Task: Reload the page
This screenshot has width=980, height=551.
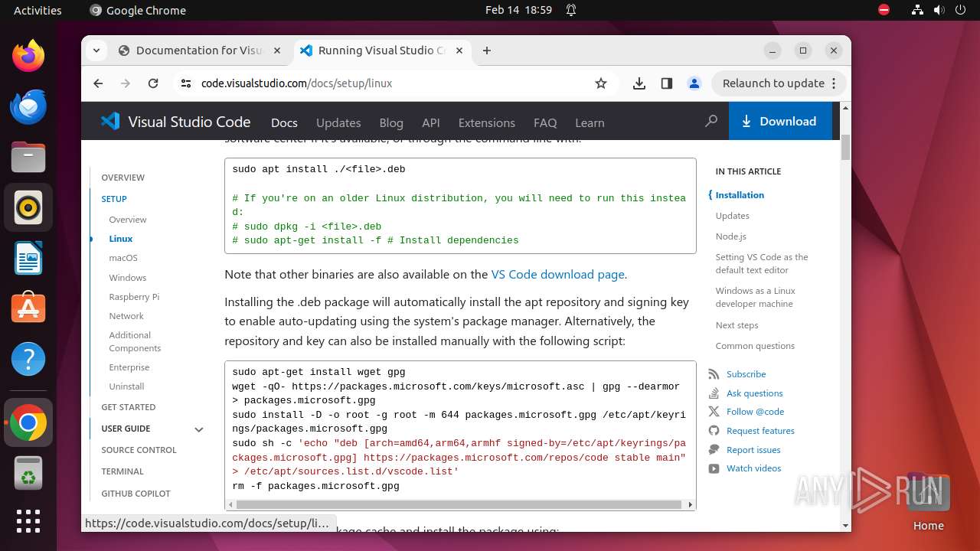Action: tap(153, 83)
